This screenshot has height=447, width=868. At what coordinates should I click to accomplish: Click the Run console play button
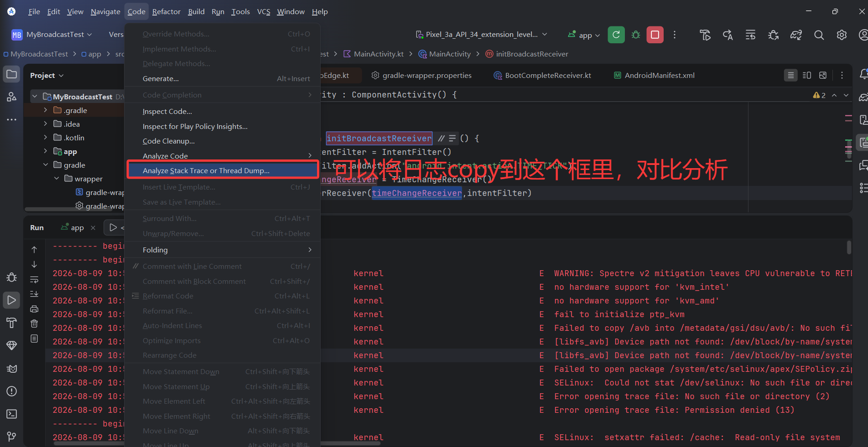(x=113, y=227)
